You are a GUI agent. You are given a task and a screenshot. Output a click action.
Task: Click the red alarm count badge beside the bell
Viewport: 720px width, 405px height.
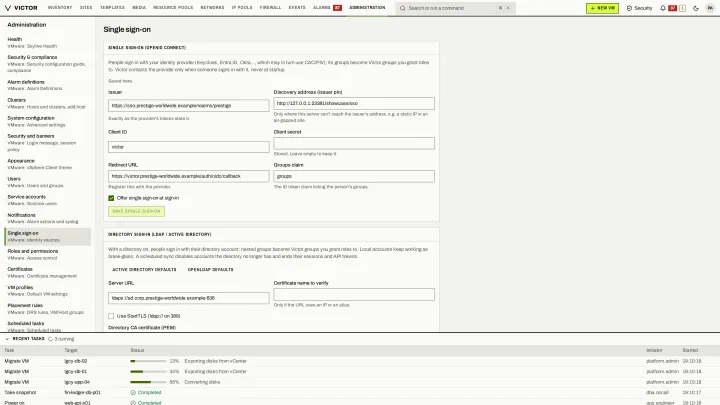point(672,8)
